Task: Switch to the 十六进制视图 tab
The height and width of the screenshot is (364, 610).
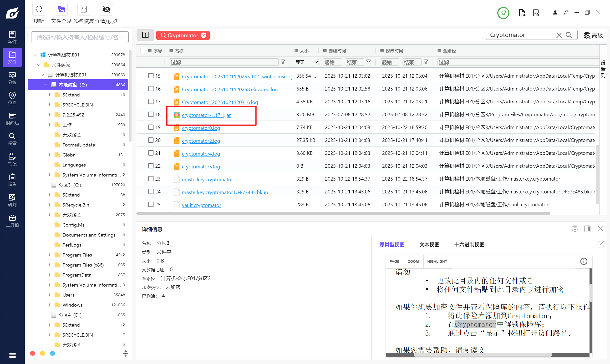Action: tap(469, 245)
